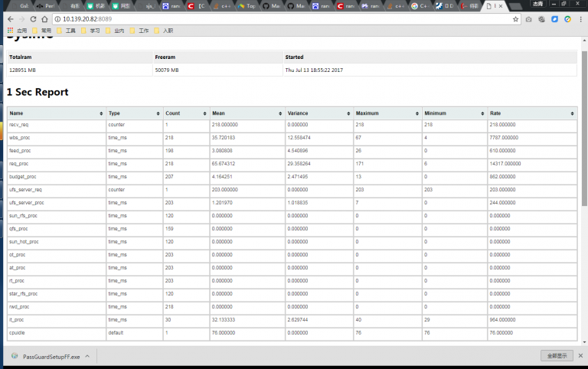Select the req_proc row name
588x369 pixels.
click(18, 164)
